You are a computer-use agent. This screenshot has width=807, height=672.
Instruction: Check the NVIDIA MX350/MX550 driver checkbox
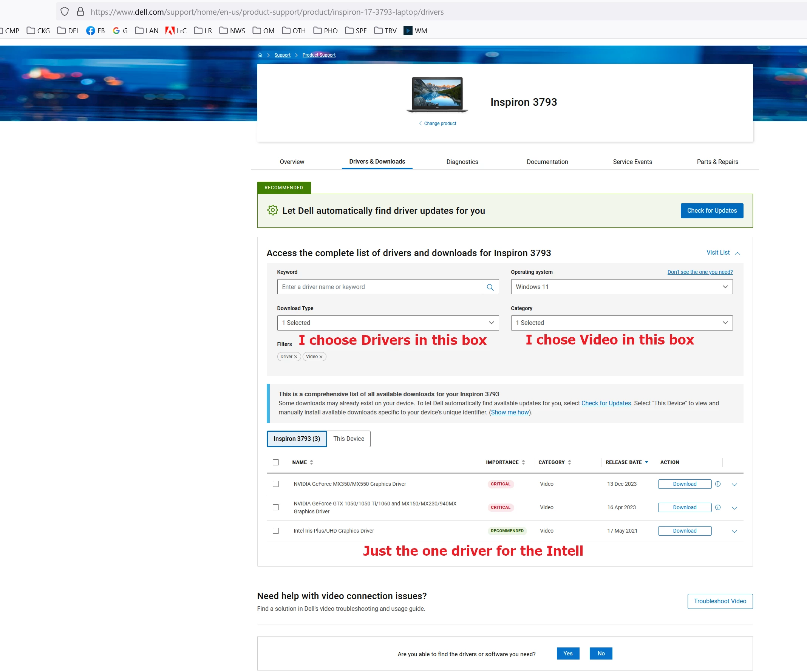(275, 484)
